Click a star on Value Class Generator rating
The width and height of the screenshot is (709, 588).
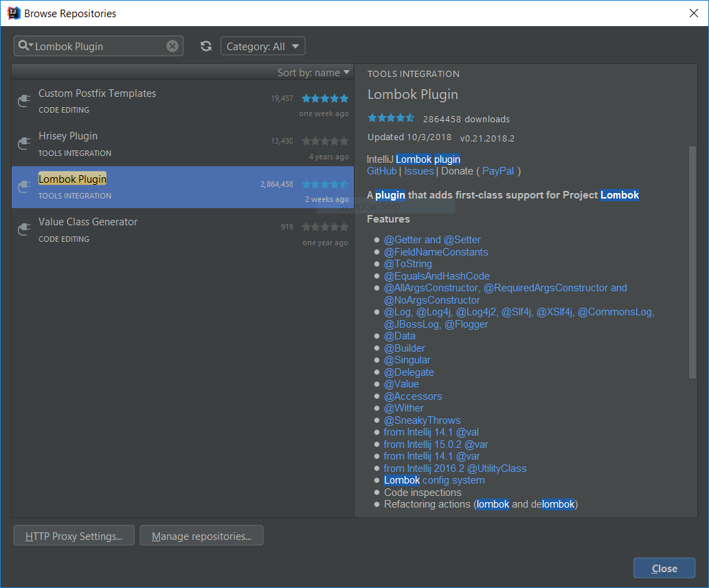click(x=323, y=226)
